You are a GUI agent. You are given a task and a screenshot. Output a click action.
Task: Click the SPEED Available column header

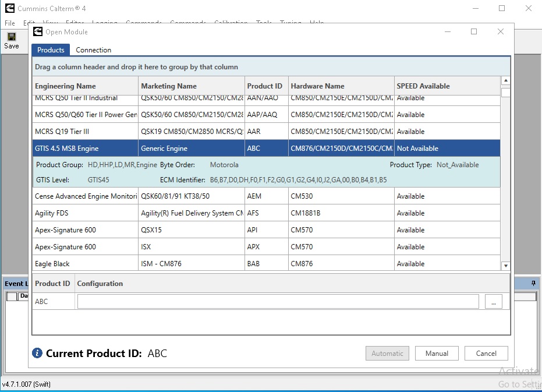pos(423,86)
